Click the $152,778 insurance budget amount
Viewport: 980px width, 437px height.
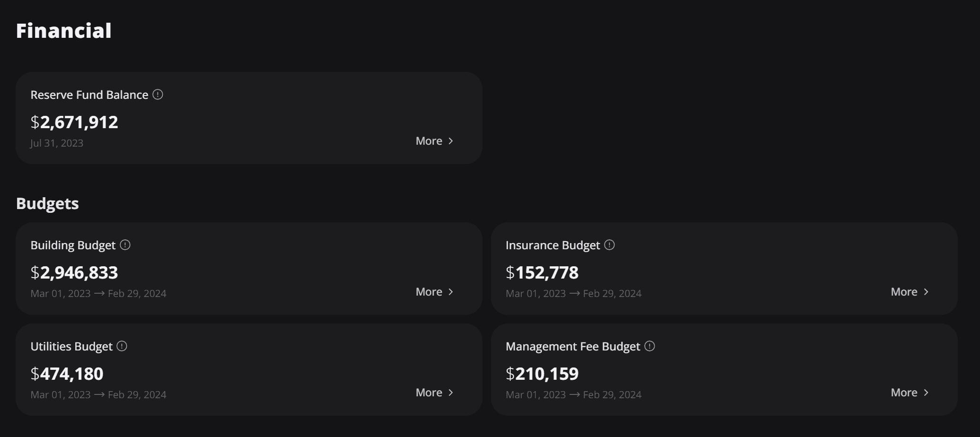pyautogui.click(x=542, y=273)
